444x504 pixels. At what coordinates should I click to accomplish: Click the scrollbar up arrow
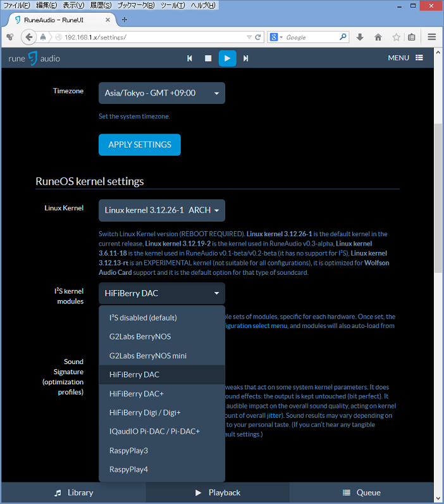[438, 52]
